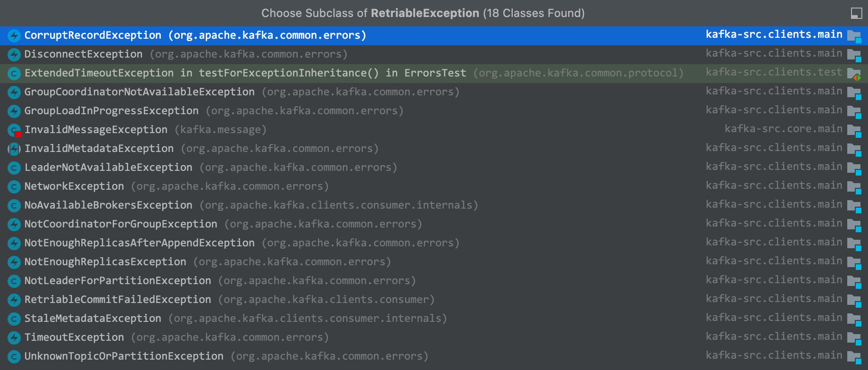Click the NetworkException class icon
868x370 pixels.
click(14, 186)
